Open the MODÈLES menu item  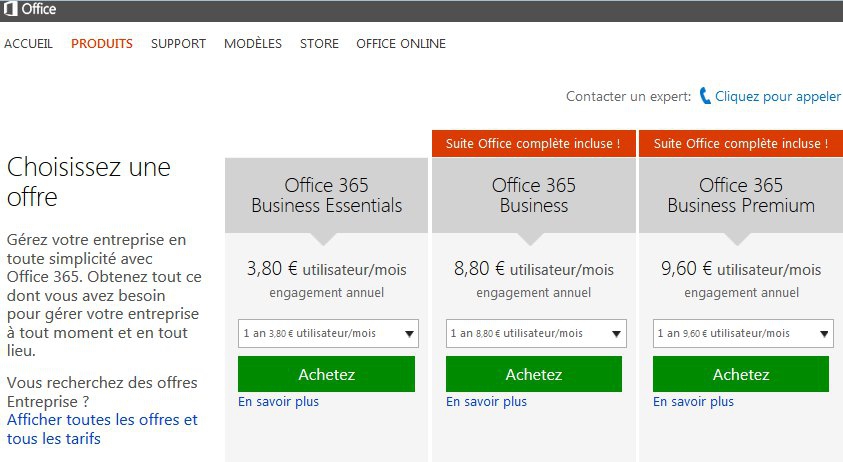253,44
